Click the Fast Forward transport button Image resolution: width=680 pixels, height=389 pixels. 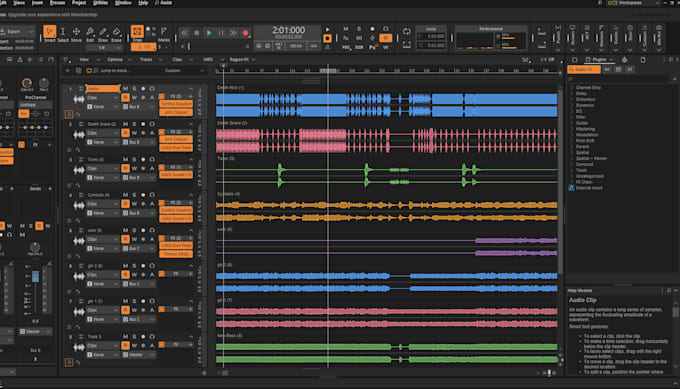tap(233, 33)
